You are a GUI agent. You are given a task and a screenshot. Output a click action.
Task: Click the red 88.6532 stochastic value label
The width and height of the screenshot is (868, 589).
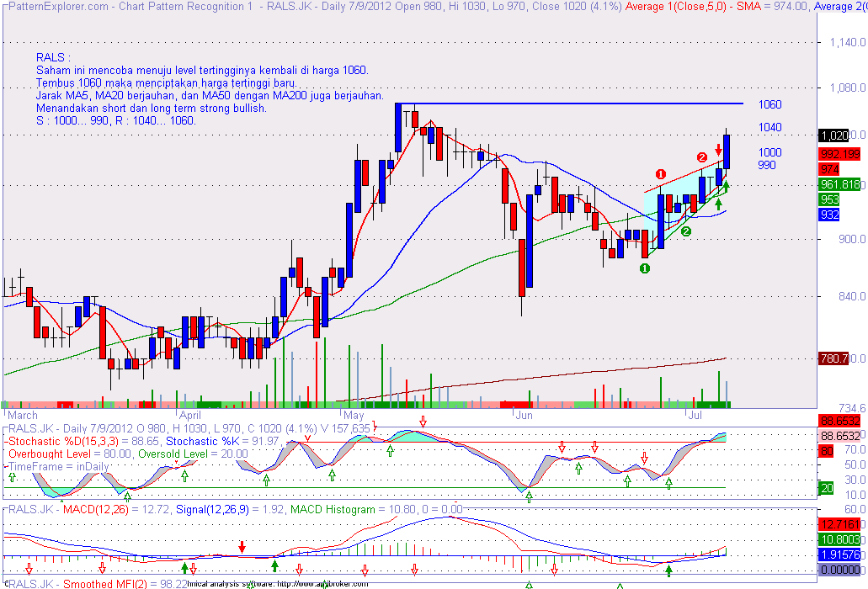tap(839, 422)
